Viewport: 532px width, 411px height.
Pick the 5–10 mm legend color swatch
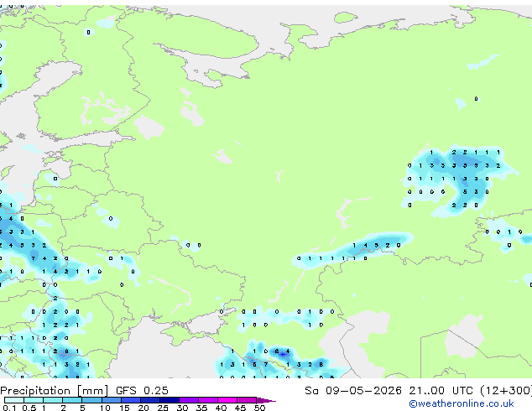click(91, 400)
